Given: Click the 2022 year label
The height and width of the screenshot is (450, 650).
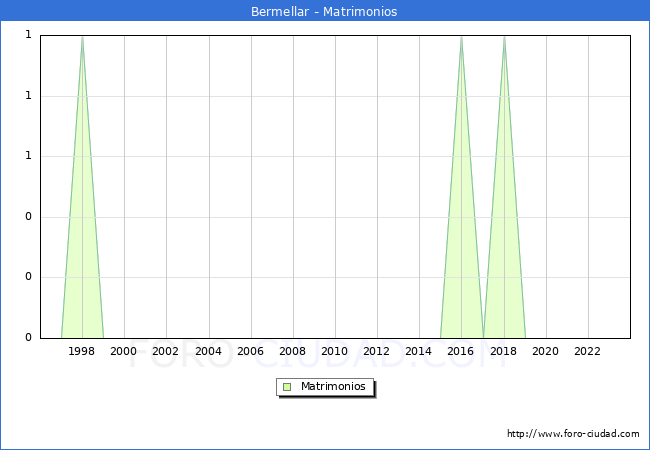Looking at the screenshot, I should point(588,351).
